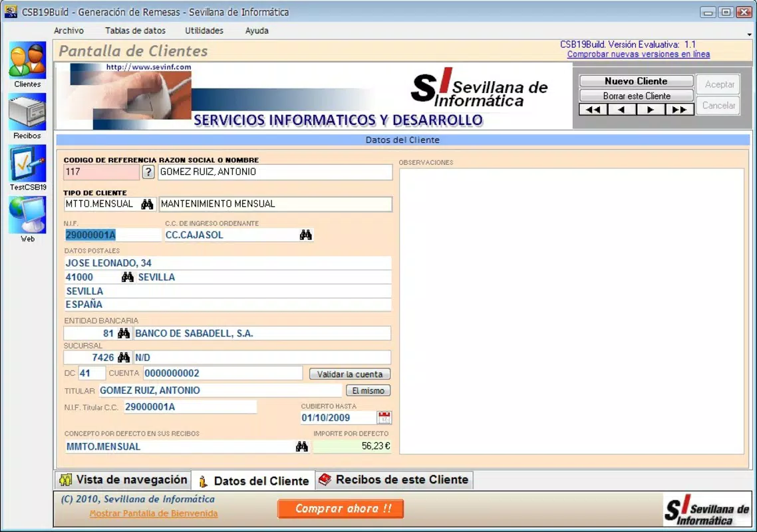
Task: Click the question mark next to reference code
Action: click(x=148, y=172)
